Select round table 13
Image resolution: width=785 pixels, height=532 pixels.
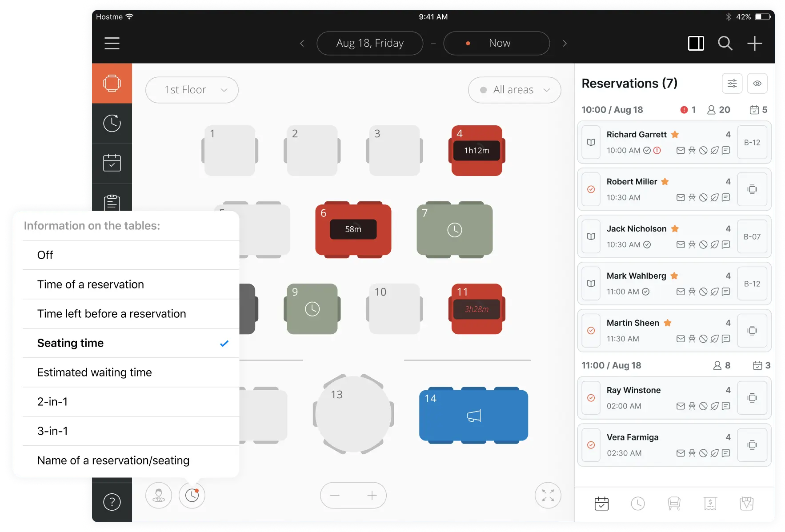pos(353,414)
